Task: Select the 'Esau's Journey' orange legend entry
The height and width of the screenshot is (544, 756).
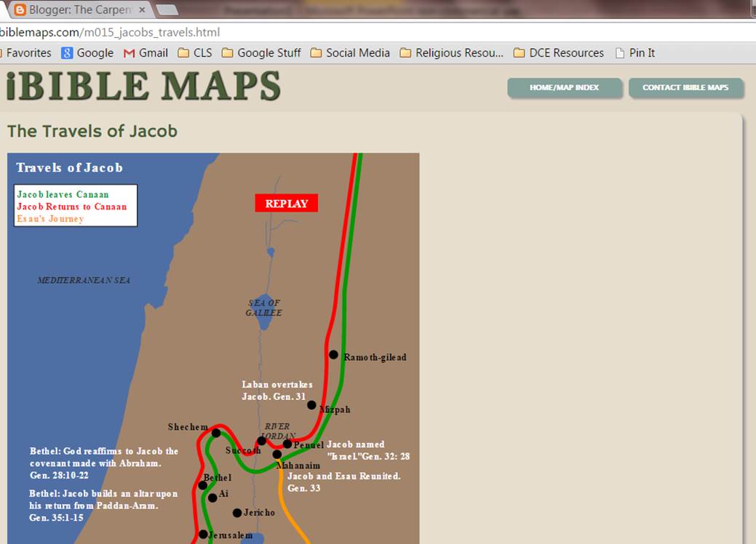Action: [51, 218]
